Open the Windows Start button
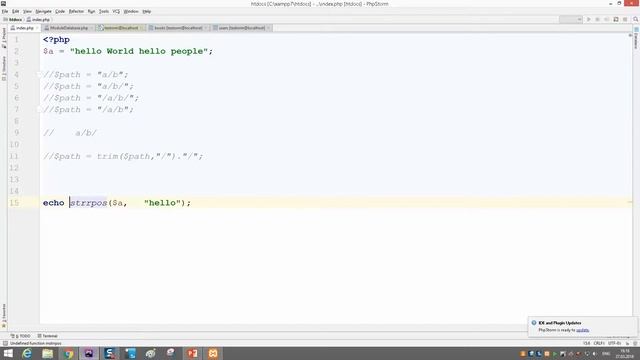This screenshot has width=640, height=360. 8,353
